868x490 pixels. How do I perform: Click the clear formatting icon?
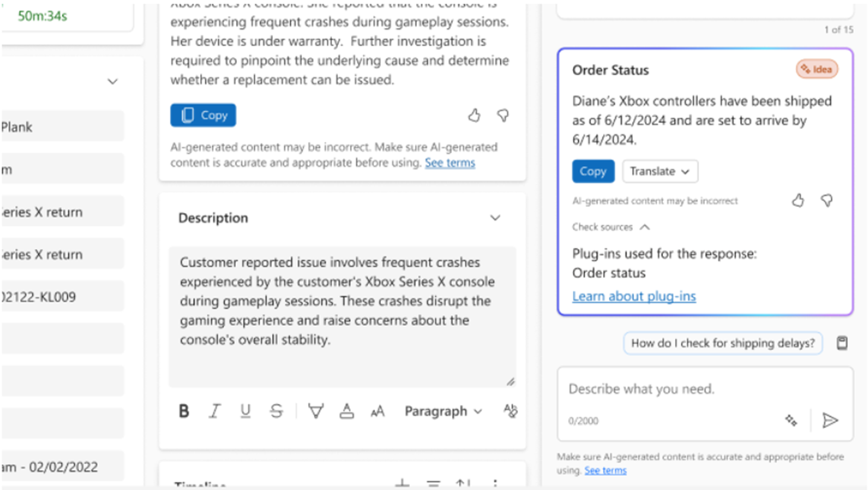[510, 411]
